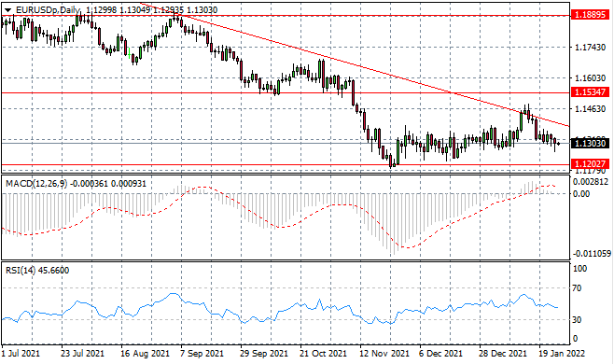Select the red horizontal line at 1.12027

click(286, 165)
